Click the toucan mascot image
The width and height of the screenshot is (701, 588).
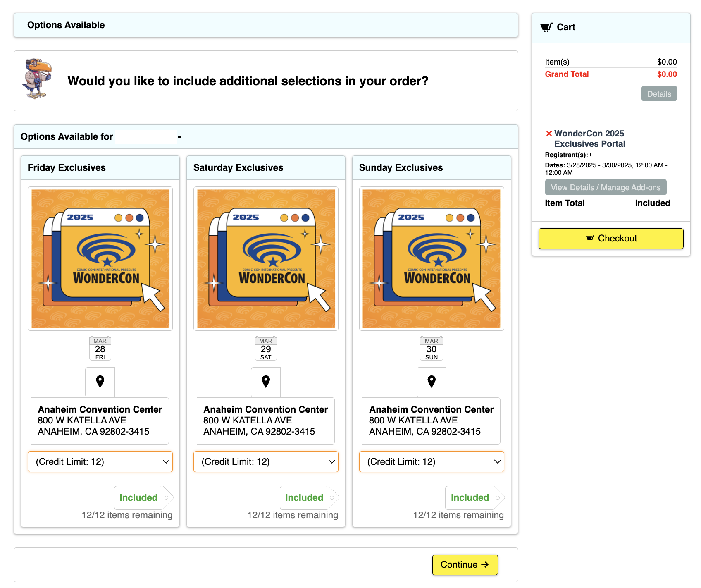tap(38, 79)
